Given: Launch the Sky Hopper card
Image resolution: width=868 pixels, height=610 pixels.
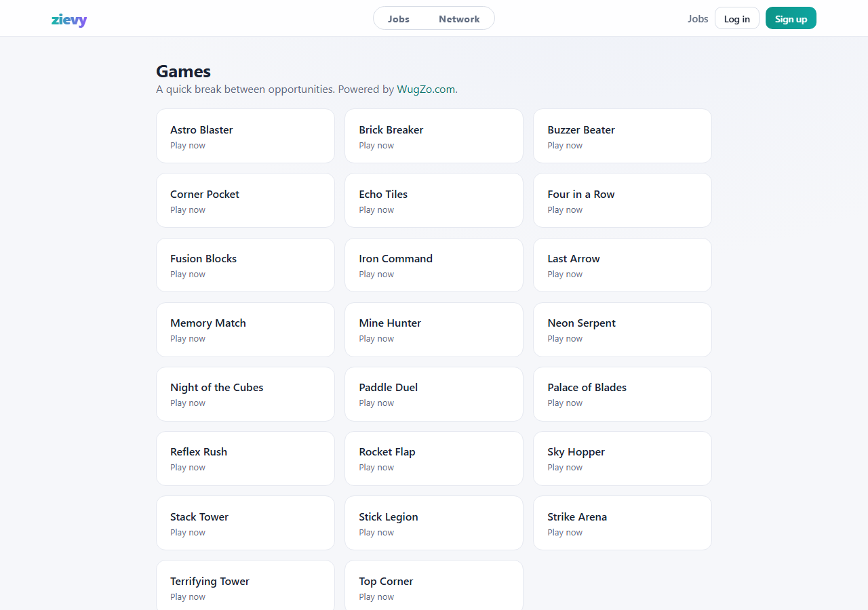Looking at the screenshot, I should pyautogui.click(x=623, y=458).
